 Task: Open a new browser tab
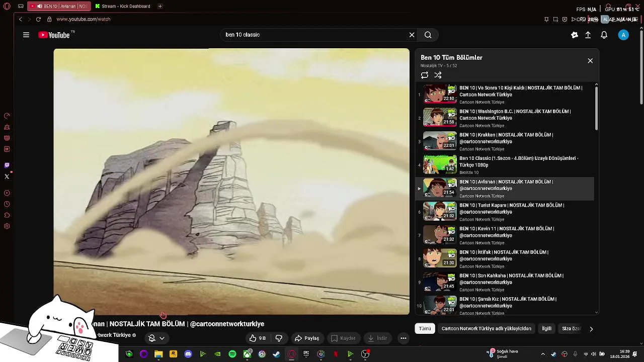click(x=160, y=7)
